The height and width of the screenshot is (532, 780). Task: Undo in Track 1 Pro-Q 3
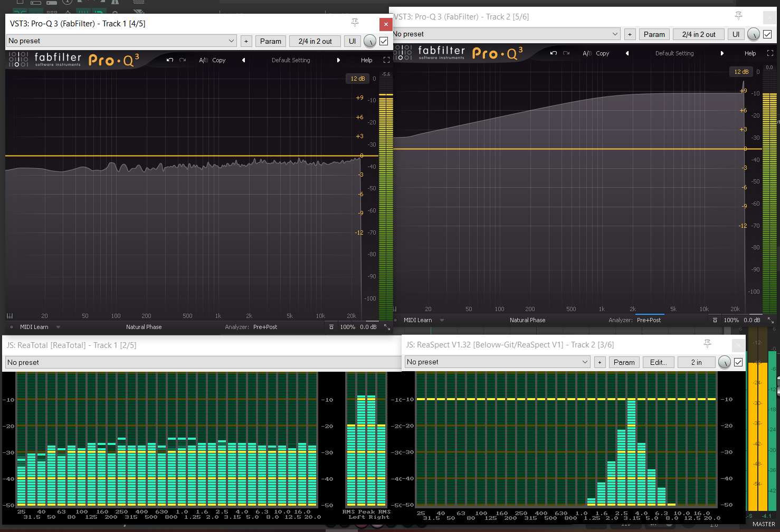pos(170,60)
